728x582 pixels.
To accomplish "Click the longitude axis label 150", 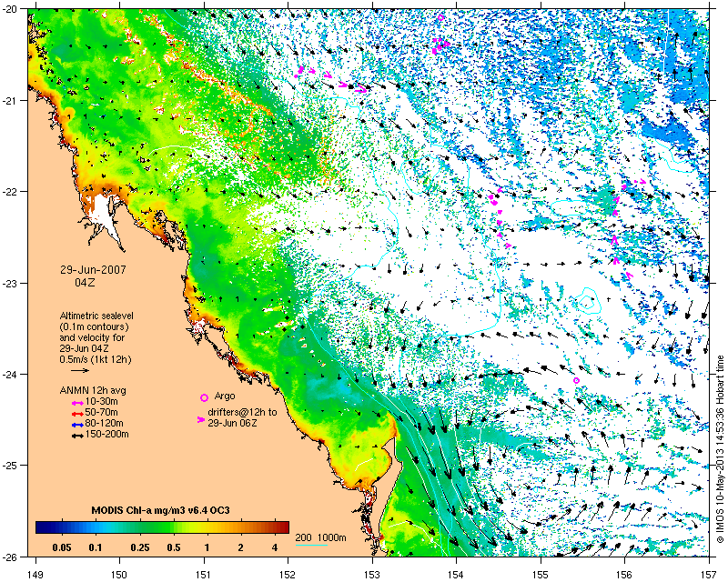I will [x=119, y=575].
